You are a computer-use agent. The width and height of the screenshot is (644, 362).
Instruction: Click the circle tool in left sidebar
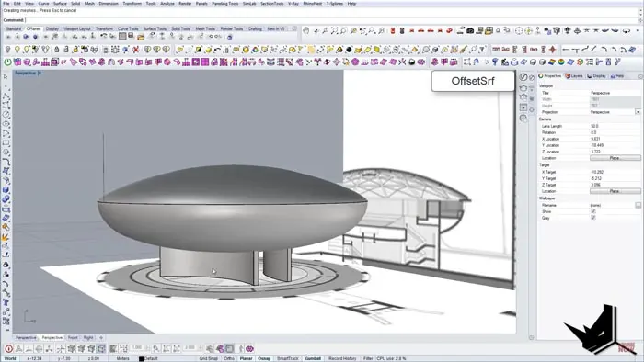[x=6, y=114]
